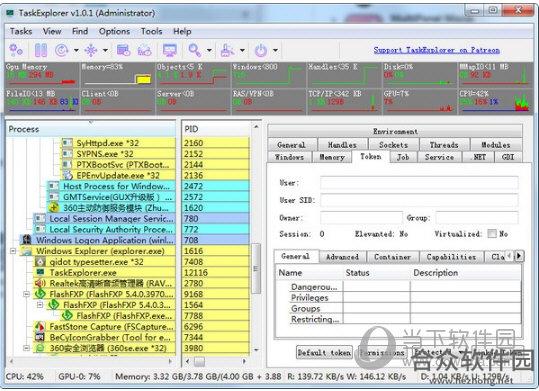Collapse the nested FlashFXP 5.4.0.3 node
Image resolution: width=539 pixels, height=391 pixels.
pyautogui.click(x=40, y=305)
